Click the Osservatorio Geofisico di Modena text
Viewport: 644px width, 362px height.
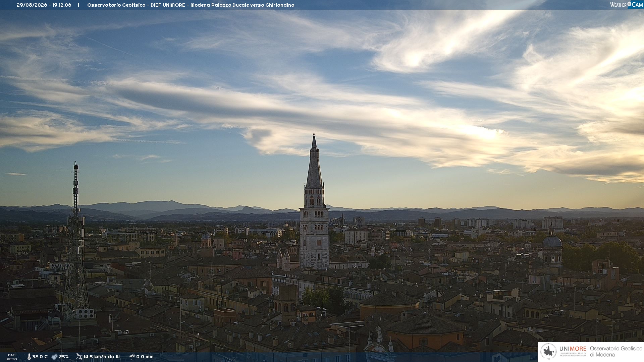[616, 352]
